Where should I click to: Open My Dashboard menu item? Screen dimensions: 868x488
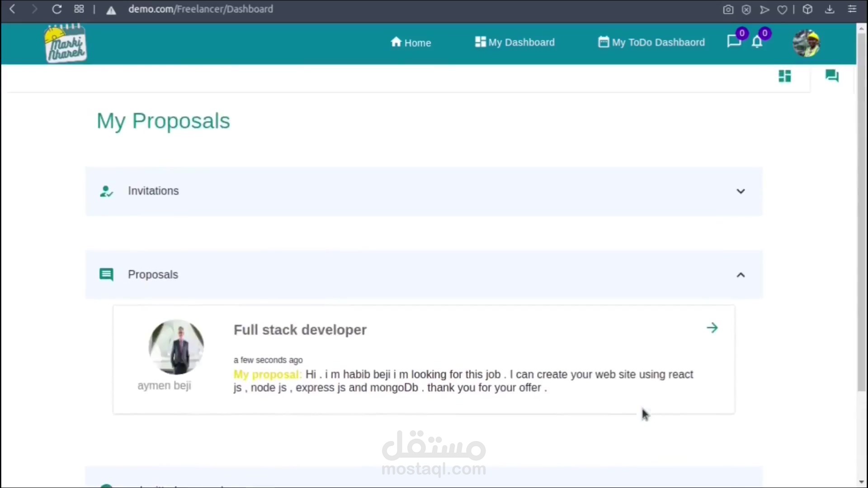(x=515, y=42)
